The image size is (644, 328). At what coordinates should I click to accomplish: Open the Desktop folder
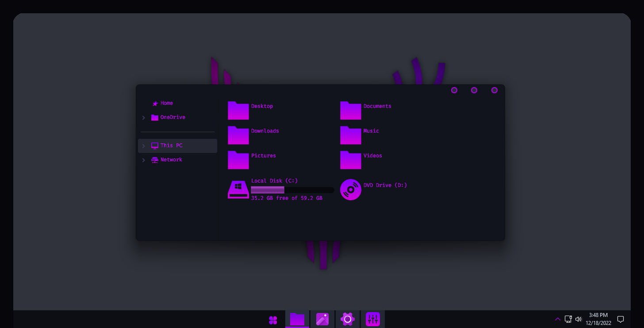coord(238,111)
